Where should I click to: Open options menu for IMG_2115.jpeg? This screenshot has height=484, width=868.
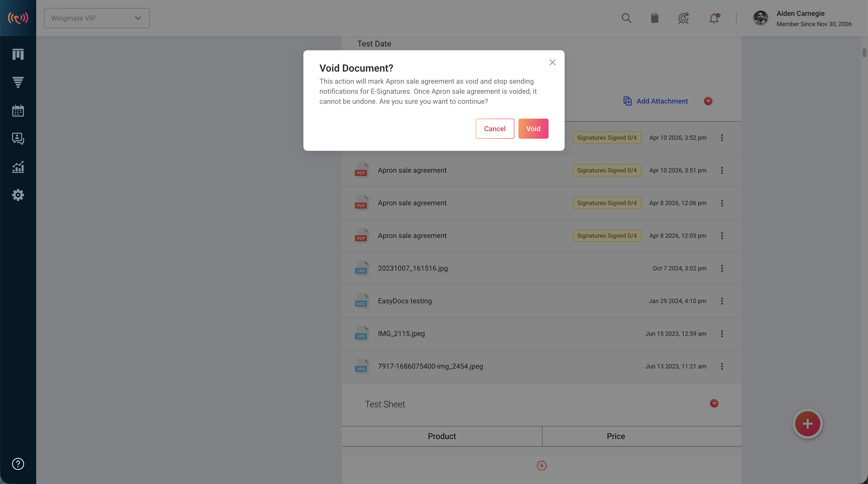click(722, 334)
